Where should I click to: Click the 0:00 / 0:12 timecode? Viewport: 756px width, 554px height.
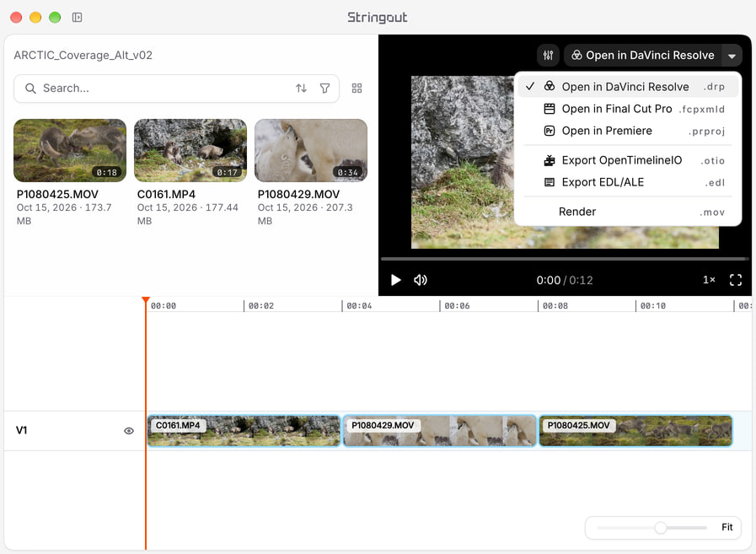coord(565,281)
